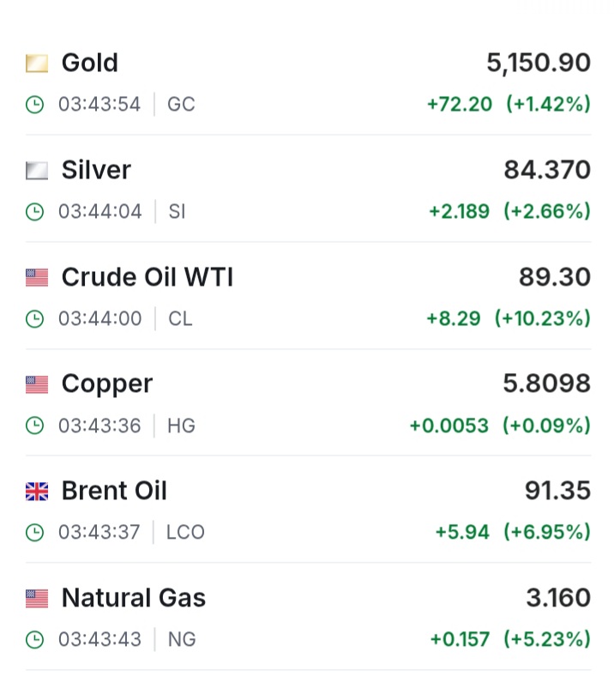This screenshot has width=614, height=700.
Task: Open the Gold commodity page
Action: point(90,63)
